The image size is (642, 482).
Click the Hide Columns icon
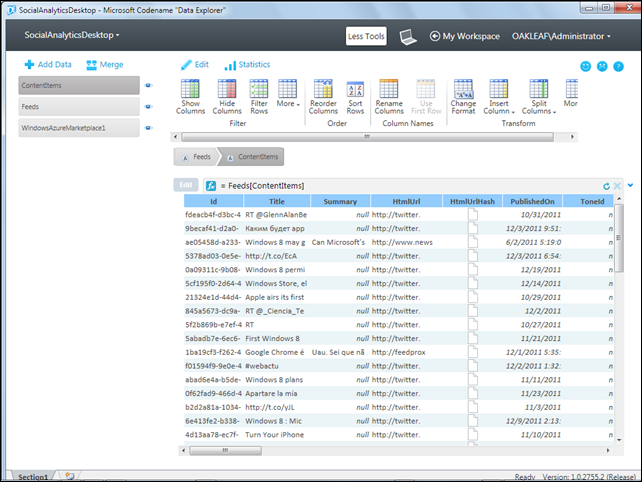click(x=226, y=89)
